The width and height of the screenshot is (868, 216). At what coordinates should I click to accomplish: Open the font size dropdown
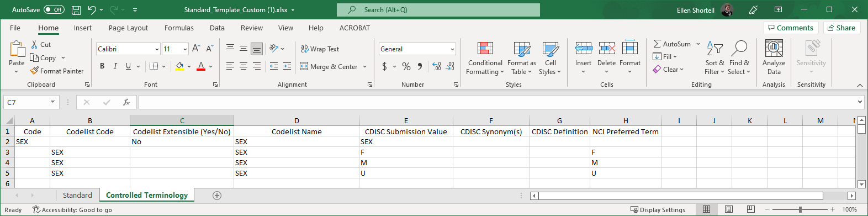coord(185,49)
